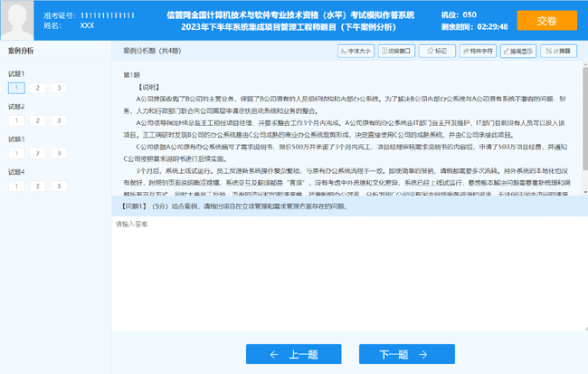The height and width of the screenshot is (374, 588).
Task: Jump to sub-question 3 of 试题4
Action: click(x=60, y=186)
